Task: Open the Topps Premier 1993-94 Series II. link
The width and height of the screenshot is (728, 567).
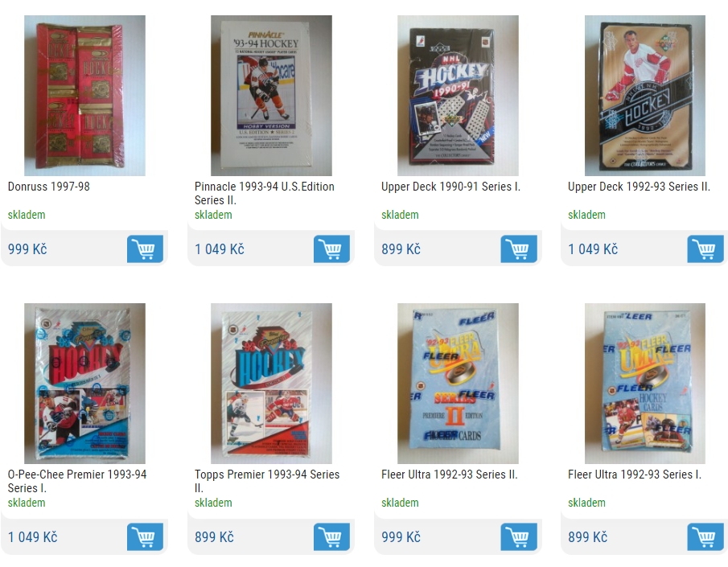Action: (267, 481)
